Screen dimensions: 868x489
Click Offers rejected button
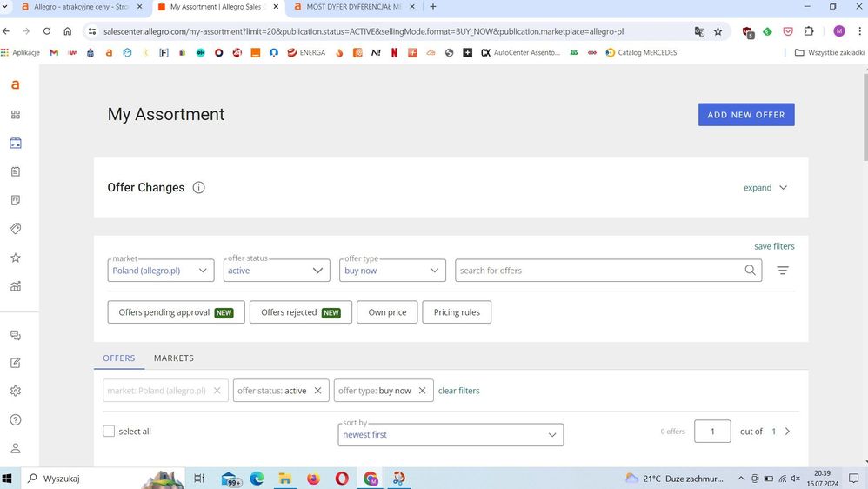click(x=301, y=312)
